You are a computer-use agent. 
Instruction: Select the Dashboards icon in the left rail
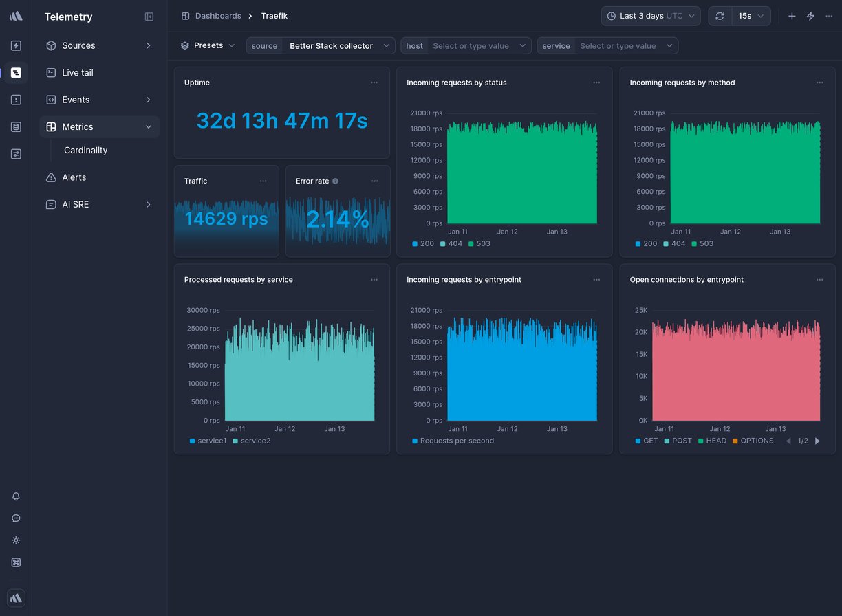coord(16,72)
